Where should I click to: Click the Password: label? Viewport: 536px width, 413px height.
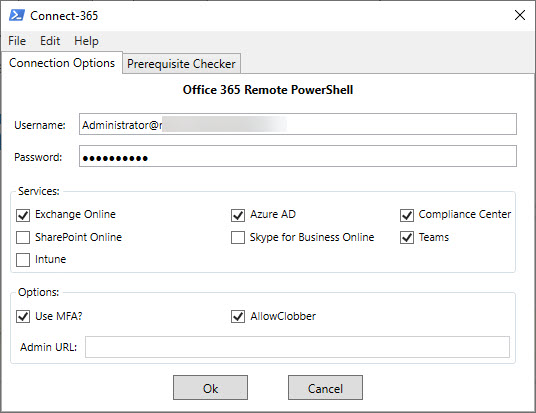38,157
